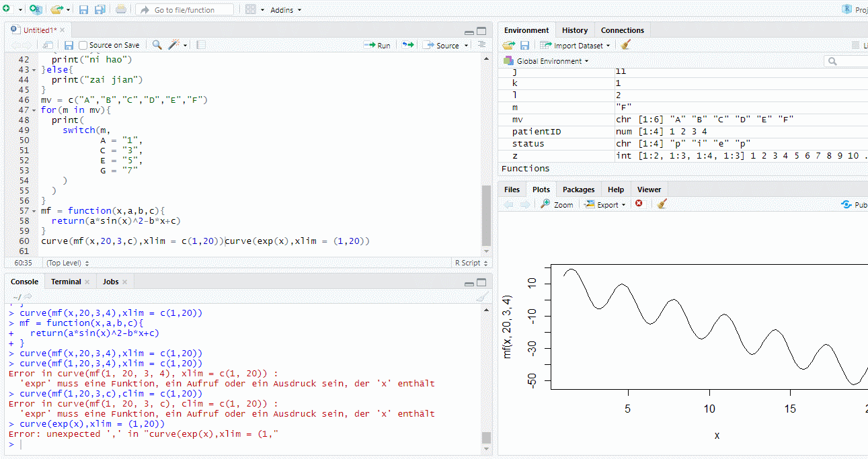Open (Top Level) code section navigator
Image resolution: width=868 pixels, height=459 pixels.
click(67, 263)
